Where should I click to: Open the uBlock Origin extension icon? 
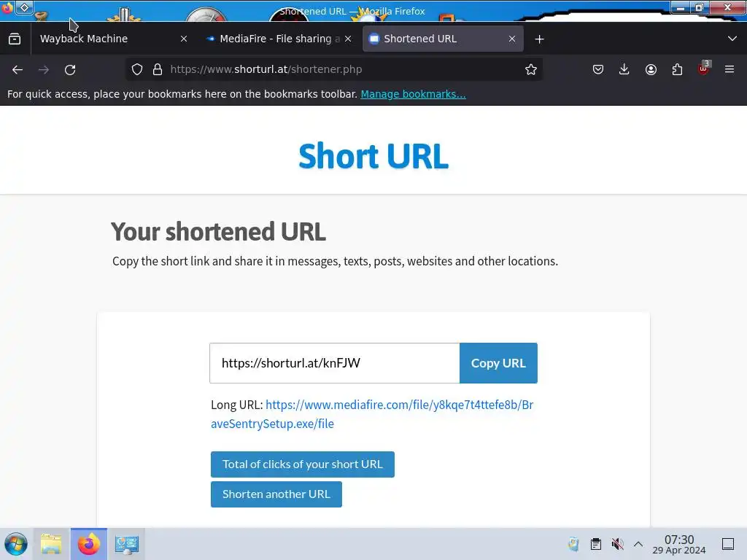(x=704, y=69)
